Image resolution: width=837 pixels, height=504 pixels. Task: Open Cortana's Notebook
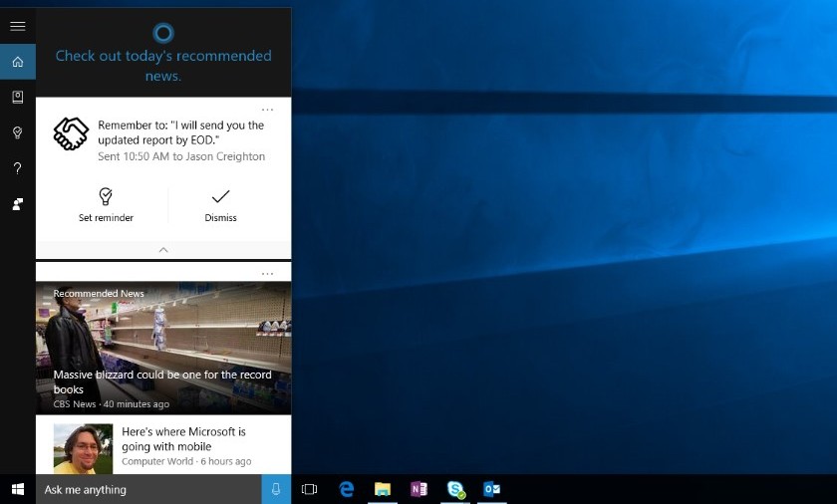[18, 97]
